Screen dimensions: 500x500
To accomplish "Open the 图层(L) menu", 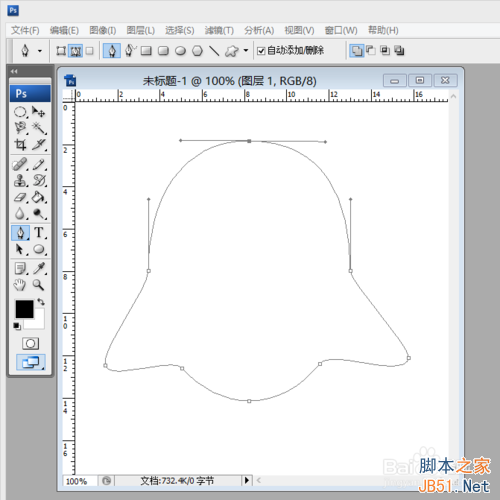I will 141,30.
